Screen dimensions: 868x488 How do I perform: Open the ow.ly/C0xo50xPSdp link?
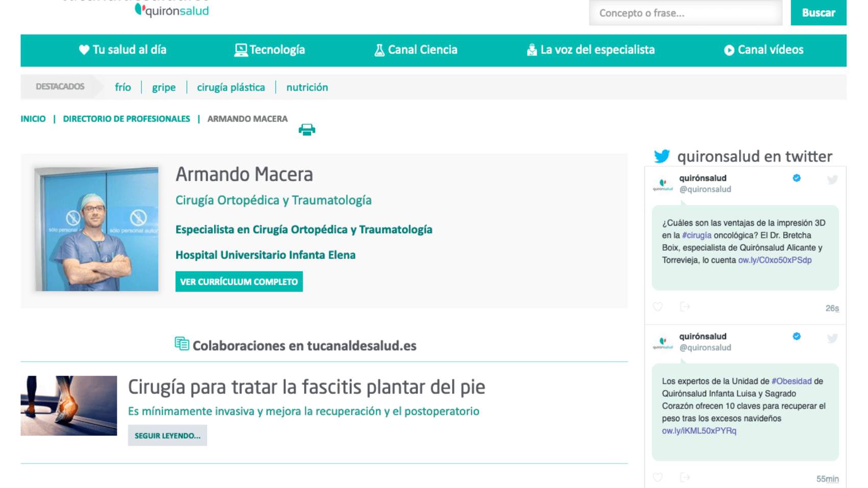tap(775, 260)
